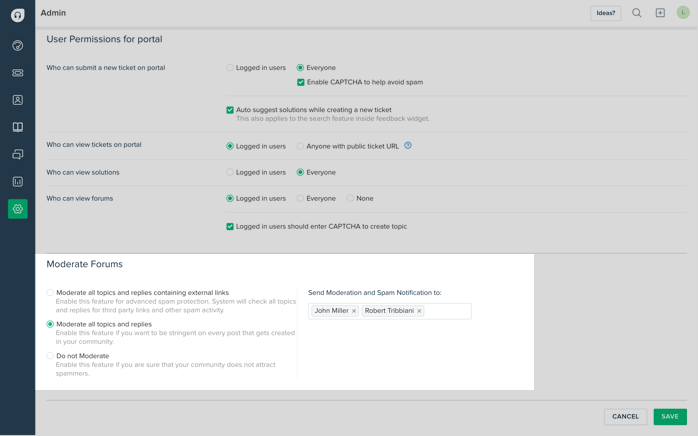
Task: Uncheck Auto suggest solutions while creating ticket
Action: click(x=230, y=110)
